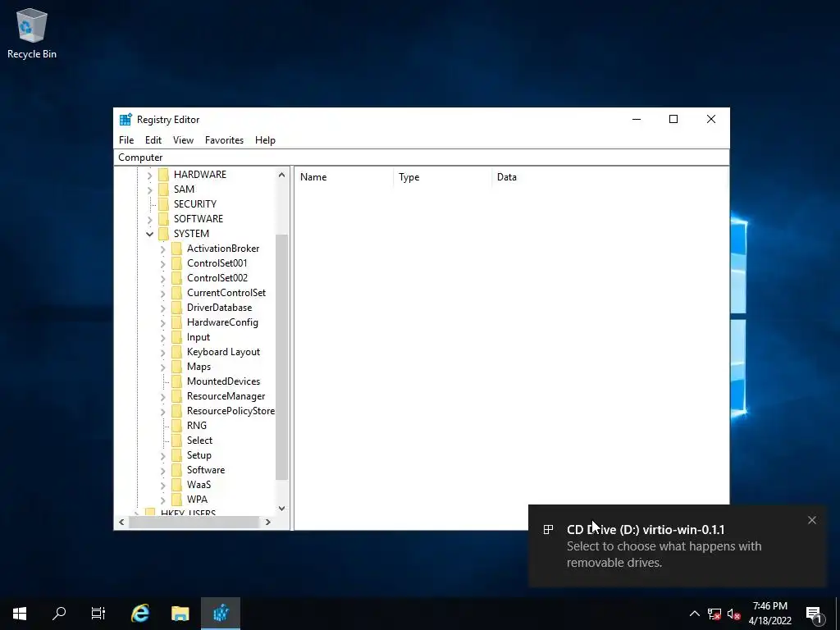Click the RNG folder icon
840x630 pixels.
tap(177, 426)
